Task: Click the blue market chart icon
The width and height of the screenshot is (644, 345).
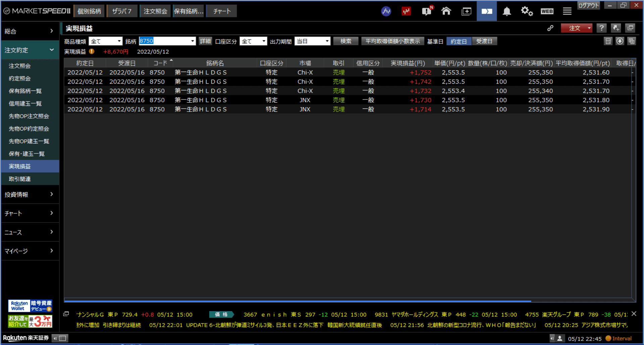Action: 386,11
